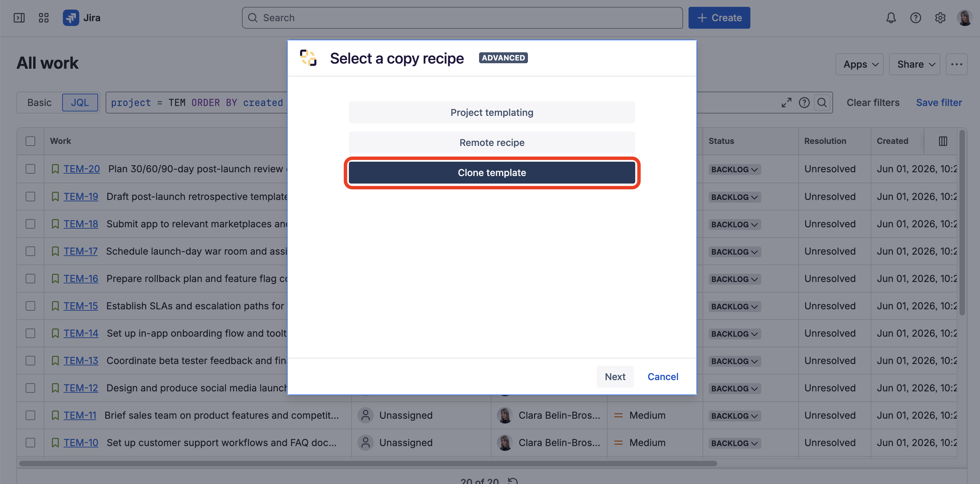Switch to the Basic search tab
980x484 pixels.
click(x=39, y=103)
